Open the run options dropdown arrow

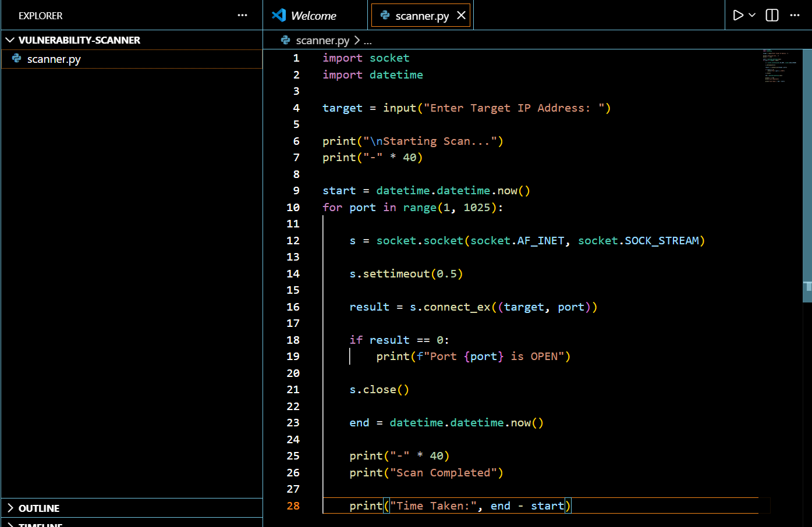pyautogui.click(x=752, y=15)
